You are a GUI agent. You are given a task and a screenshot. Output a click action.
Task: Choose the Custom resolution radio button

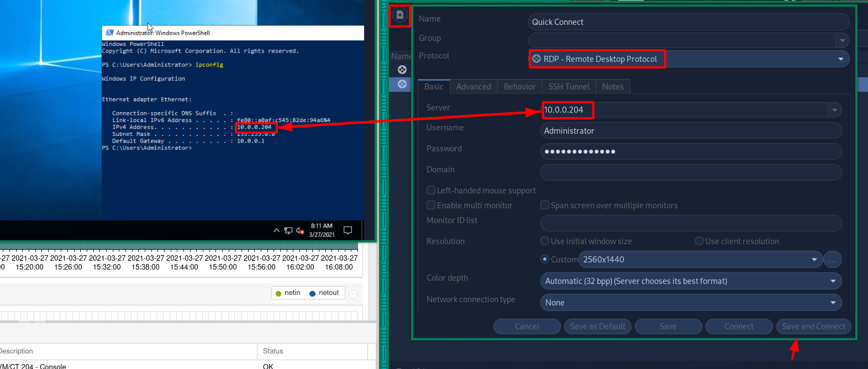[x=545, y=259]
